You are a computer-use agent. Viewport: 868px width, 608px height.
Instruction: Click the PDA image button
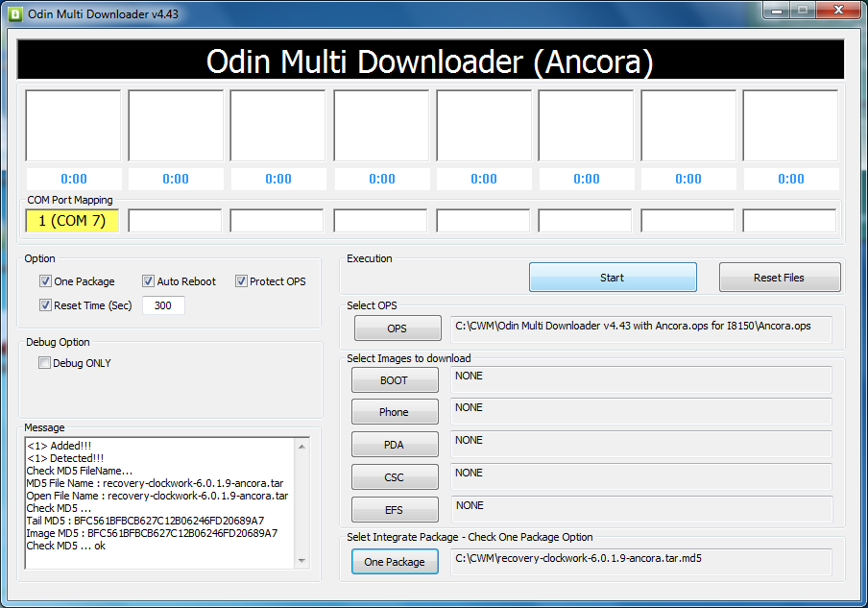pyautogui.click(x=394, y=445)
